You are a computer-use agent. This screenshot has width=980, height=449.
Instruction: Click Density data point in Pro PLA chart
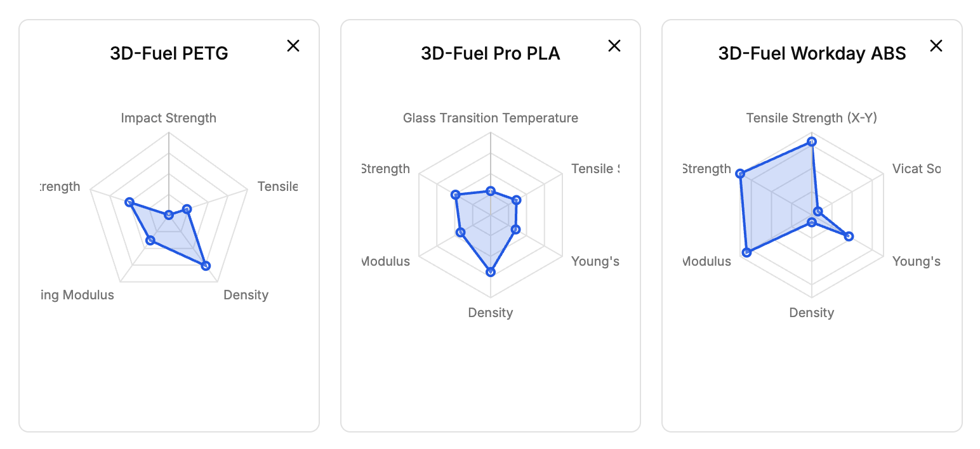pos(490,271)
